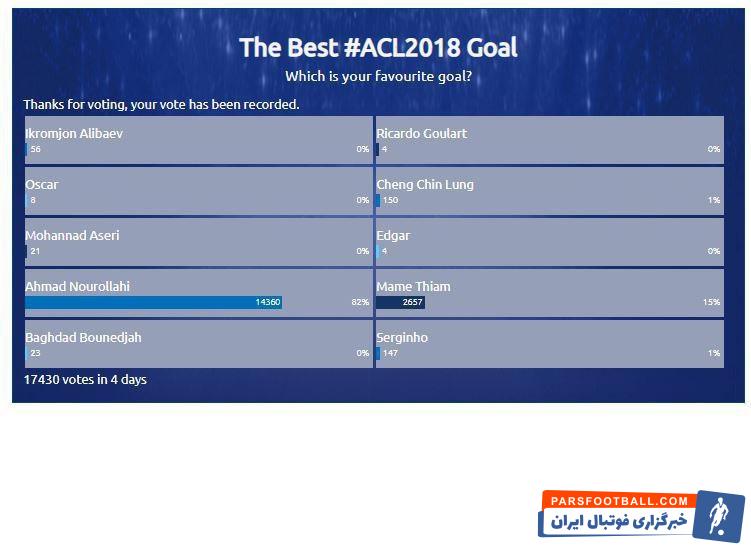Choose the Oscar poll entry
The height and width of the screenshot is (549, 751).
click(199, 191)
